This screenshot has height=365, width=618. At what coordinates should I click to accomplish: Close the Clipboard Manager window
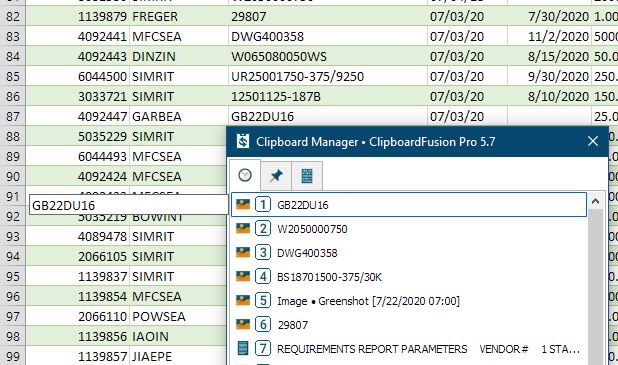click(x=593, y=141)
